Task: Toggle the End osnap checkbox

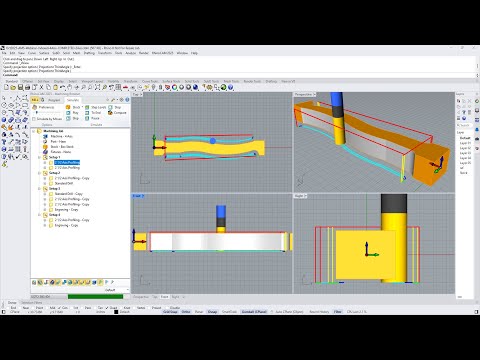Action: click(x=9, y=308)
